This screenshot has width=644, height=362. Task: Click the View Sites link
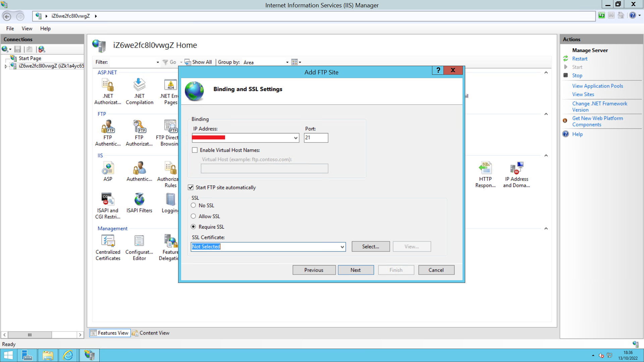[x=583, y=94]
